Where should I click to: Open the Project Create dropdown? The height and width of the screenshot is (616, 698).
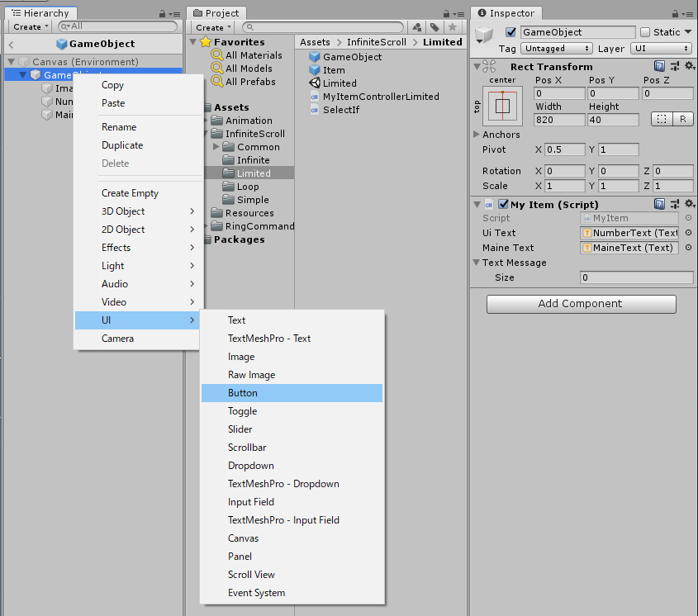[213, 27]
